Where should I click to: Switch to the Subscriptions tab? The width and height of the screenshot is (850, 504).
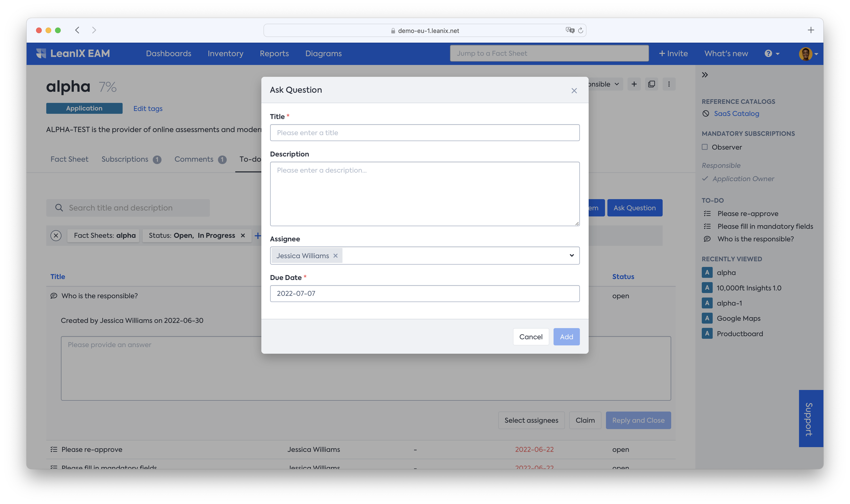coord(131,159)
